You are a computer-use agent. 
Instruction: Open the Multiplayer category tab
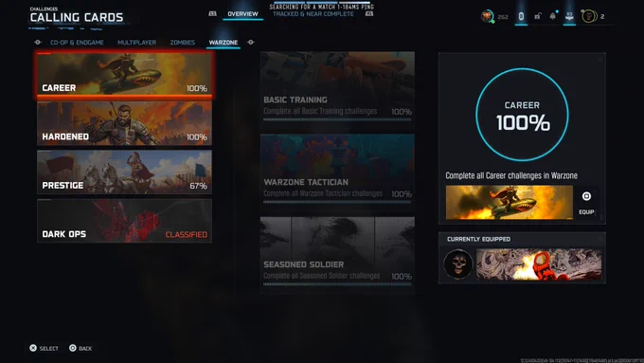point(136,43)
